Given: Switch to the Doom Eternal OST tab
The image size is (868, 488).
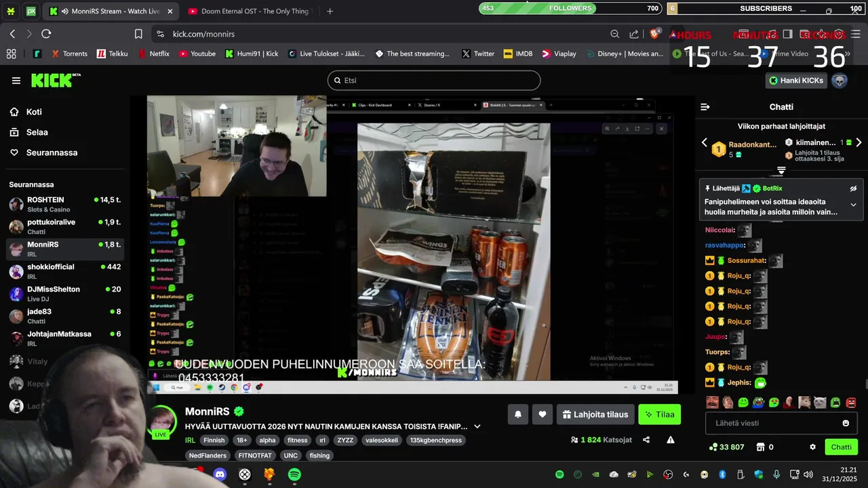Looking at the screenshot, I should coord(249,11).
